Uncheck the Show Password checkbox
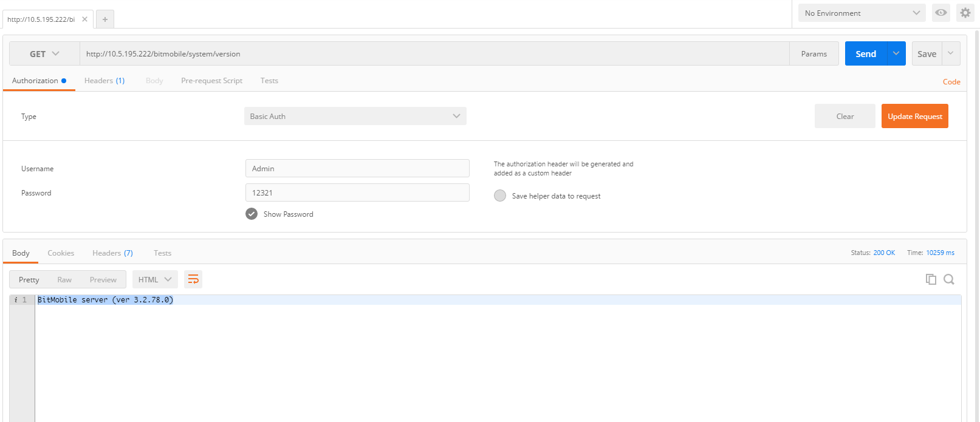Viewport: 980px width, 422px height. 252,214
